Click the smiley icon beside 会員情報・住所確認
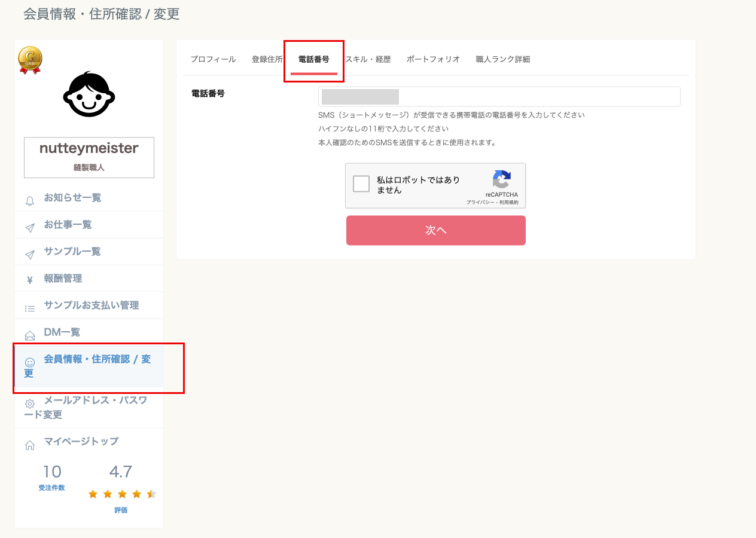756x538 pixels. coord(30,362)
